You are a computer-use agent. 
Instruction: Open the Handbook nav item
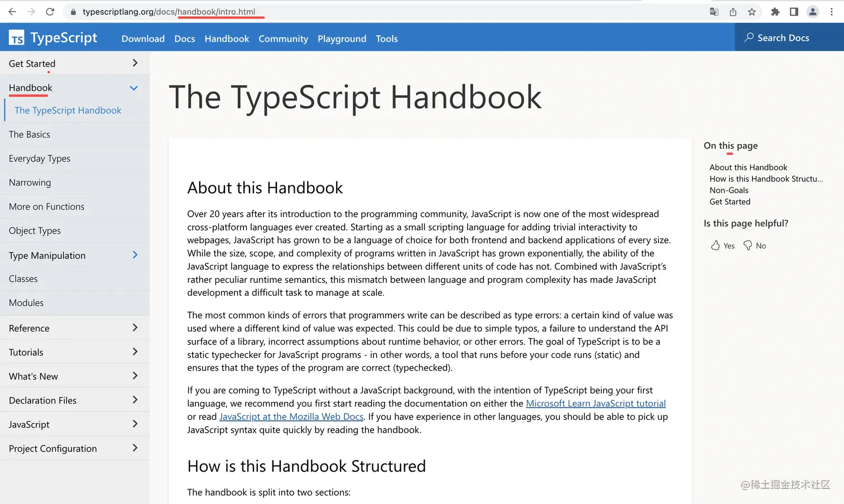227,39
